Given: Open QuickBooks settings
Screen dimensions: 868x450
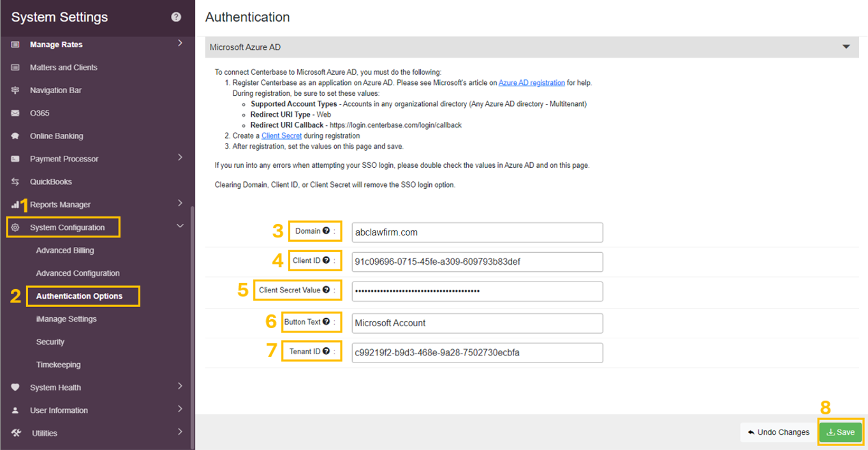Looking at the screenshot, I should point(51,182).
